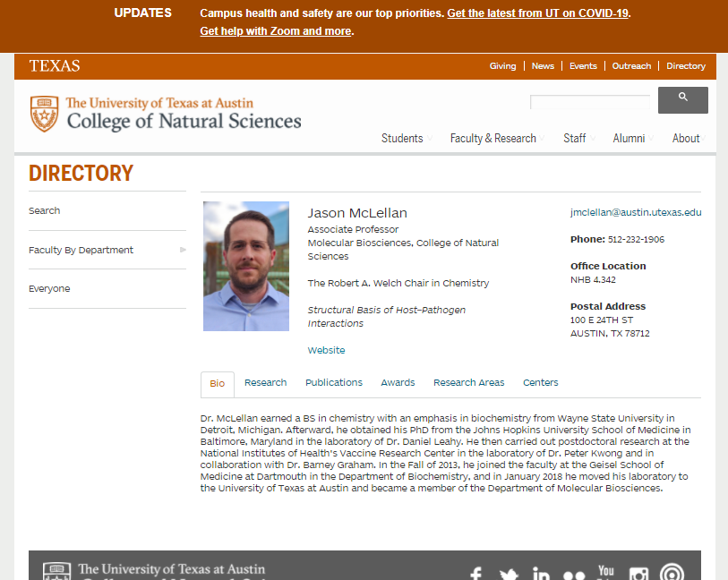Image resolution: width=728 pixels, height=580 pixels.
Task: Click 'Structural Basis of Host-Pathogen Interactions' text
Action: point(386,317)
